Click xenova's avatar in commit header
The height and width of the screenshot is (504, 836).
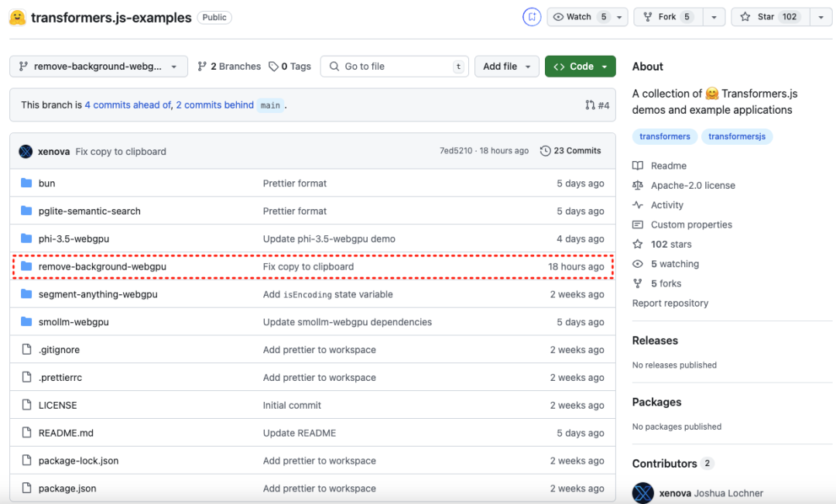click(26, 152)
